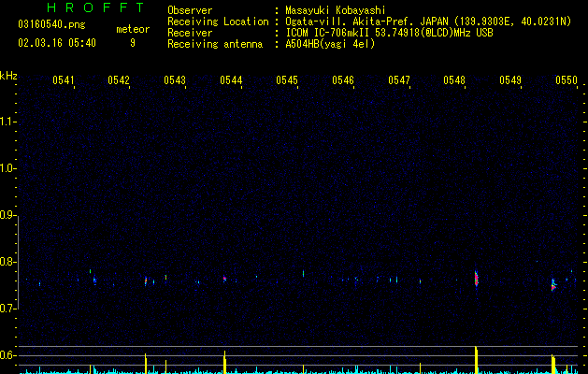Click the 1.0 kHz frequency label

(x=7, y=168)
